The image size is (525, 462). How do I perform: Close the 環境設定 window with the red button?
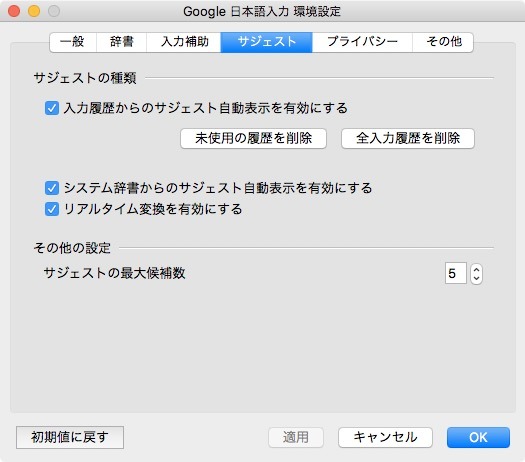[x=14, y=11]
